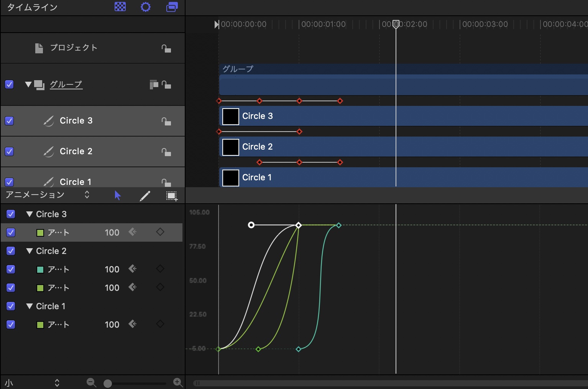Select the pencil sketch keyframes tool
588x389 pixels.
(x=145, y=196)
